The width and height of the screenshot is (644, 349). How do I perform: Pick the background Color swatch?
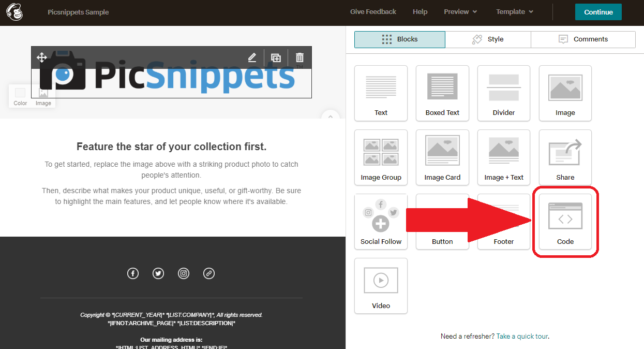(x=20, y=97)
